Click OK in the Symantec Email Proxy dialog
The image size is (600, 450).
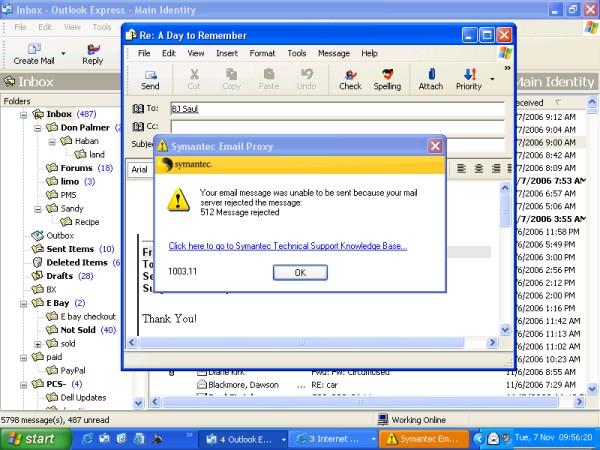tap(300, 272)
